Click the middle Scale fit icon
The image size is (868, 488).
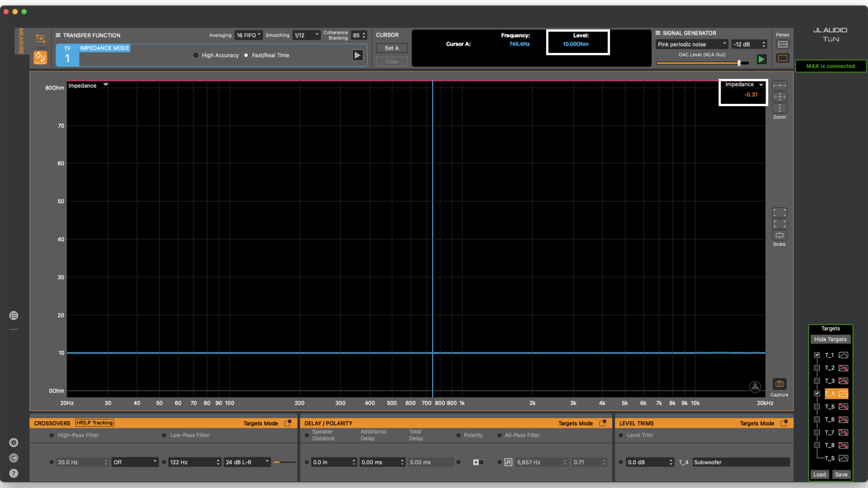tap(779, 224)
